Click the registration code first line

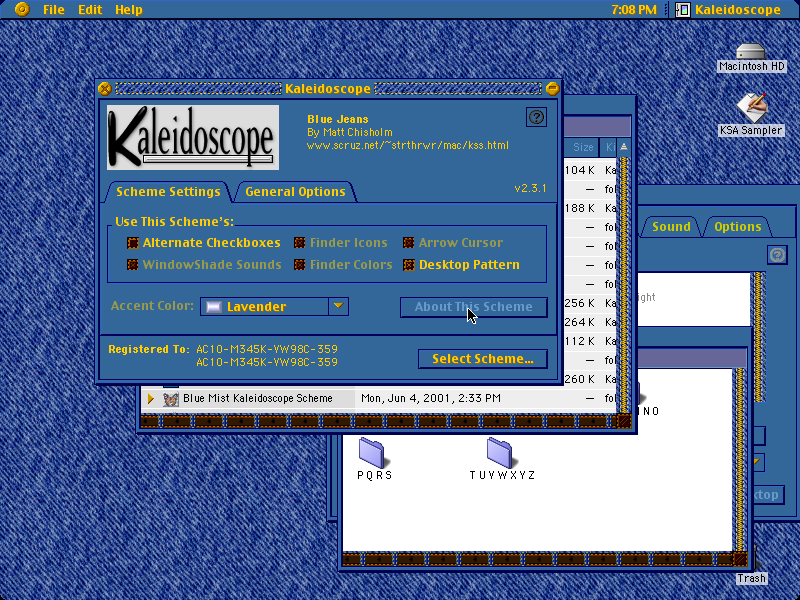pyautogui.click(x=267, y=349)
